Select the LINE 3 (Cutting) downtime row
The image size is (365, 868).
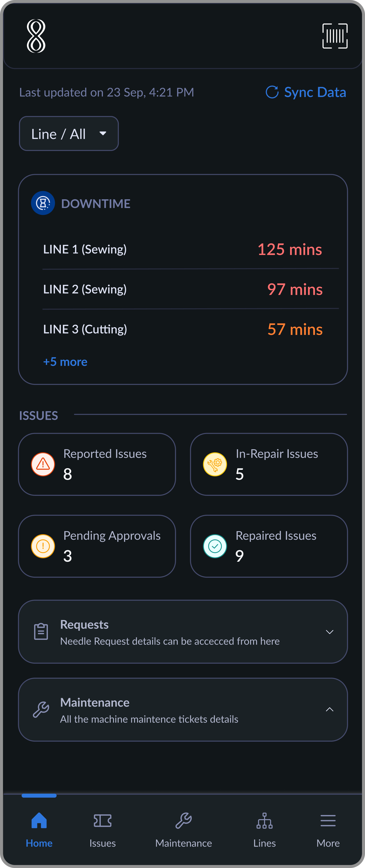click(182, 329)
